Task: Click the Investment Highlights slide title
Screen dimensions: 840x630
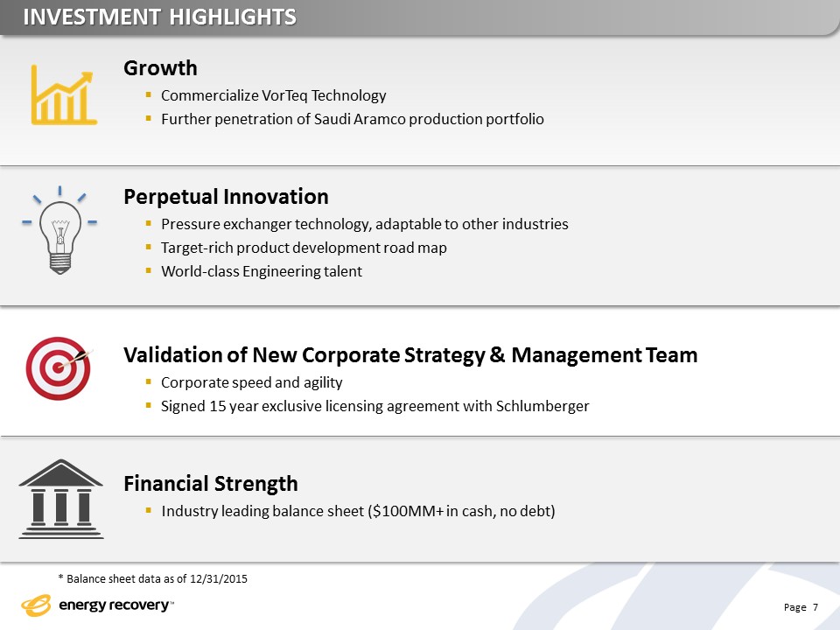Action: click(159, 17)
